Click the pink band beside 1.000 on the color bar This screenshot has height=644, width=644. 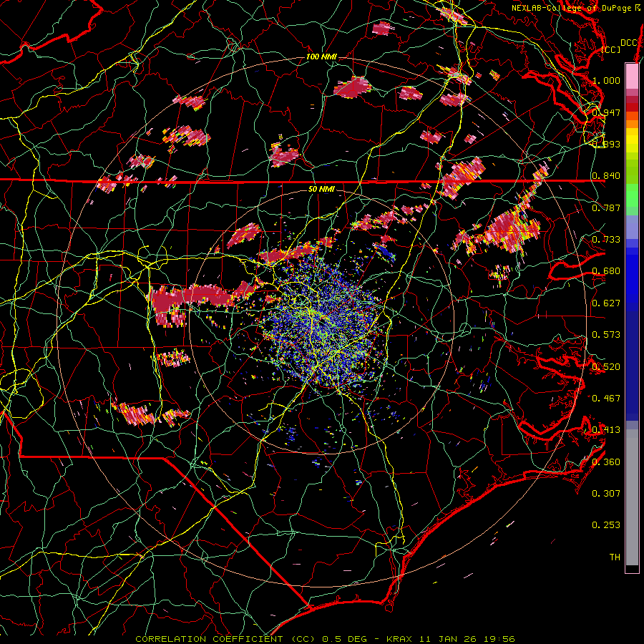click(x=632, y=77)
